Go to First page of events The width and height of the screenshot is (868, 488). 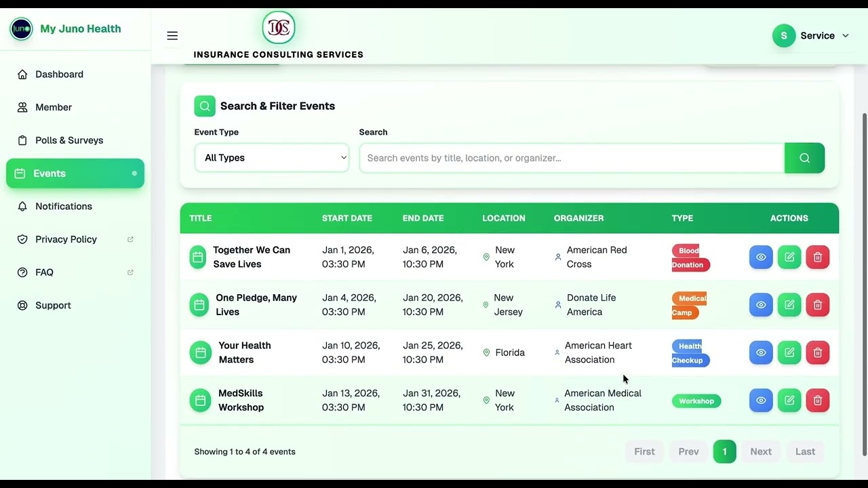point(644,451)
